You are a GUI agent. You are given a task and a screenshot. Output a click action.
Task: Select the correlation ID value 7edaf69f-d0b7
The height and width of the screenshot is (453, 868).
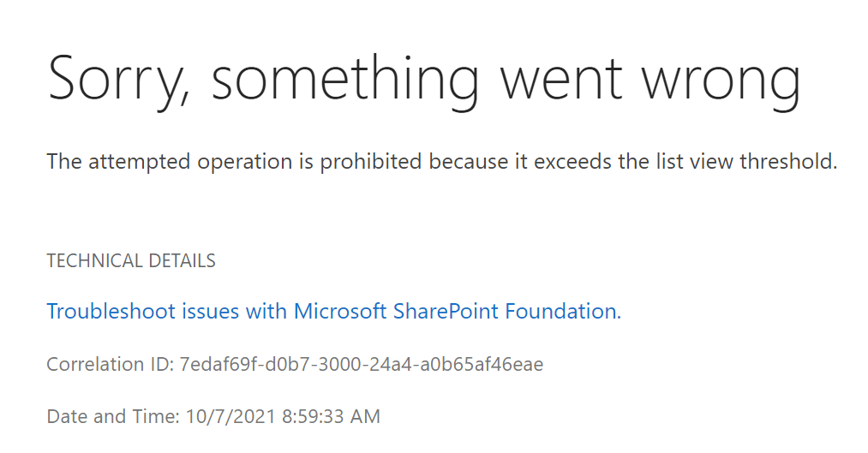click(x=362, y=365)
